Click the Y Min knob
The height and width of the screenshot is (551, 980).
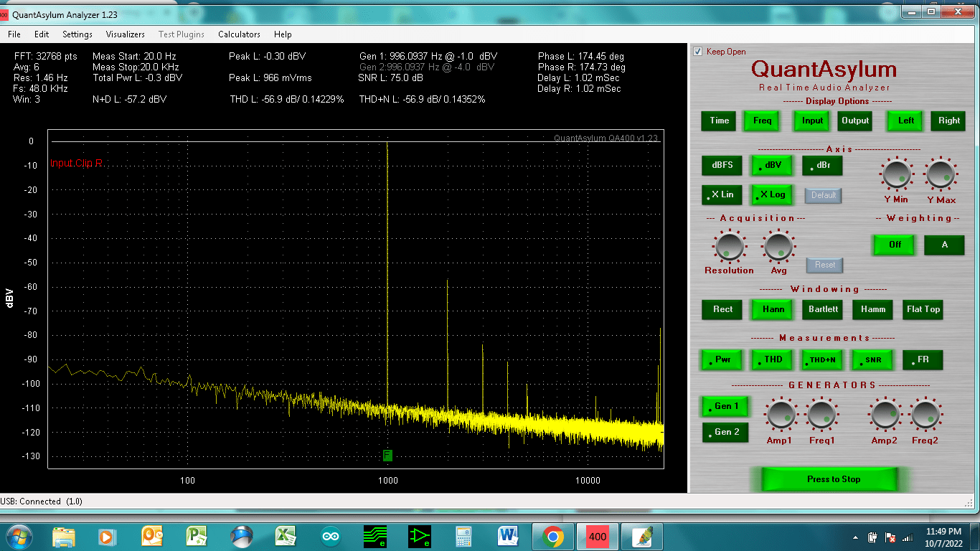click(x=896, y=174)
